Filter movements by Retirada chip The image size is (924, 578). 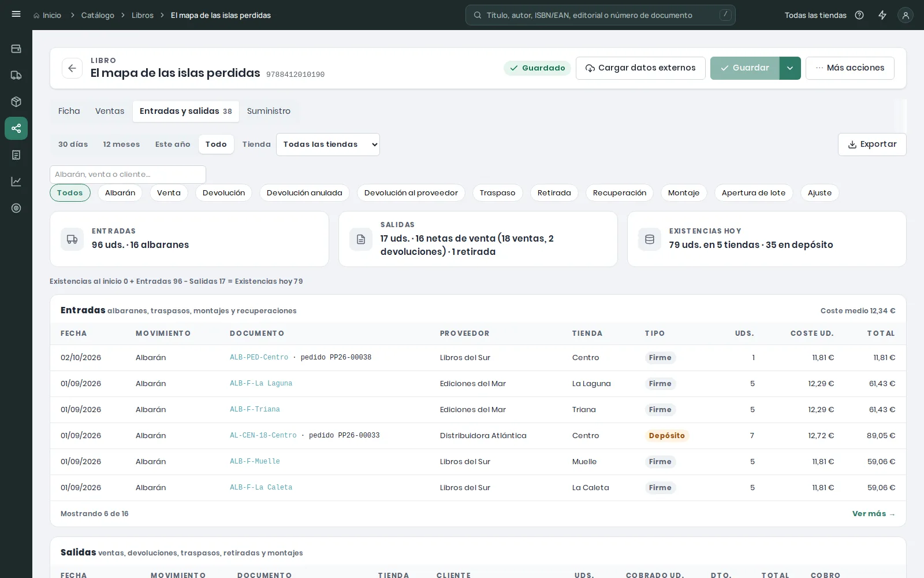point(554,193)
